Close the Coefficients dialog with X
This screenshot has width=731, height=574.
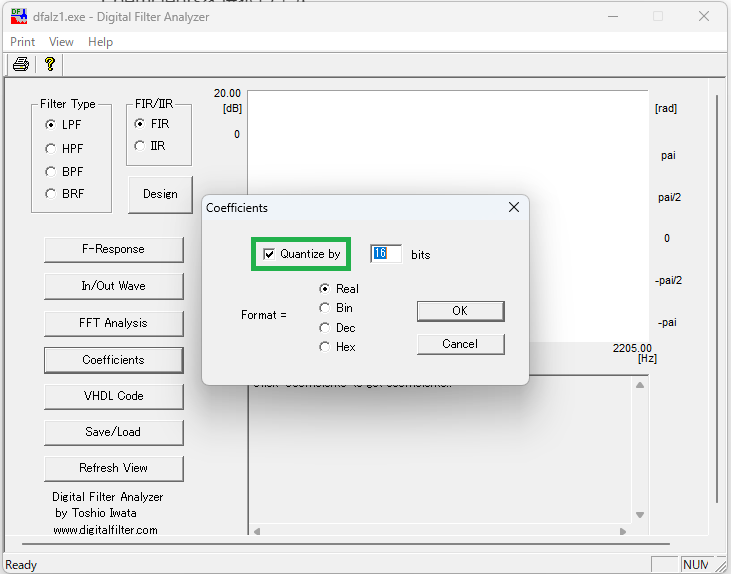pos(514,207)
